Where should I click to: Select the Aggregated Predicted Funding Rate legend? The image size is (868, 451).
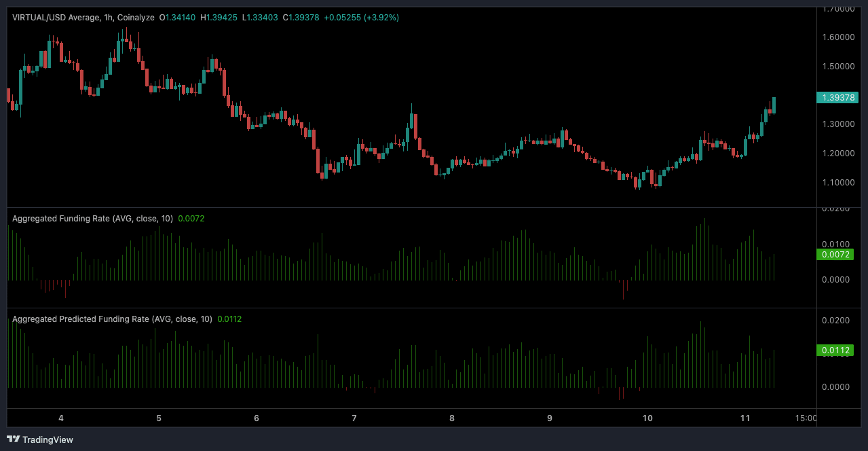(112, 319)
